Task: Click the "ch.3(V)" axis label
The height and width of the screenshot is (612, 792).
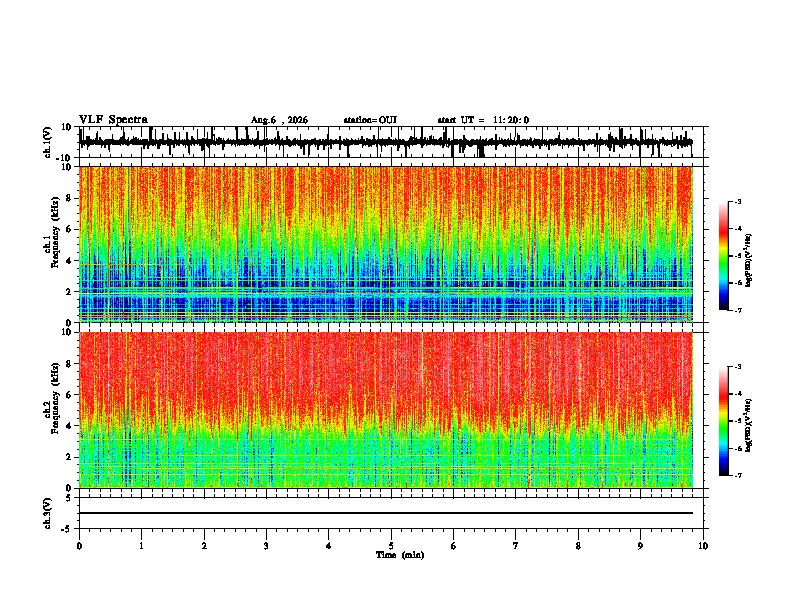Action: (48, 513)
